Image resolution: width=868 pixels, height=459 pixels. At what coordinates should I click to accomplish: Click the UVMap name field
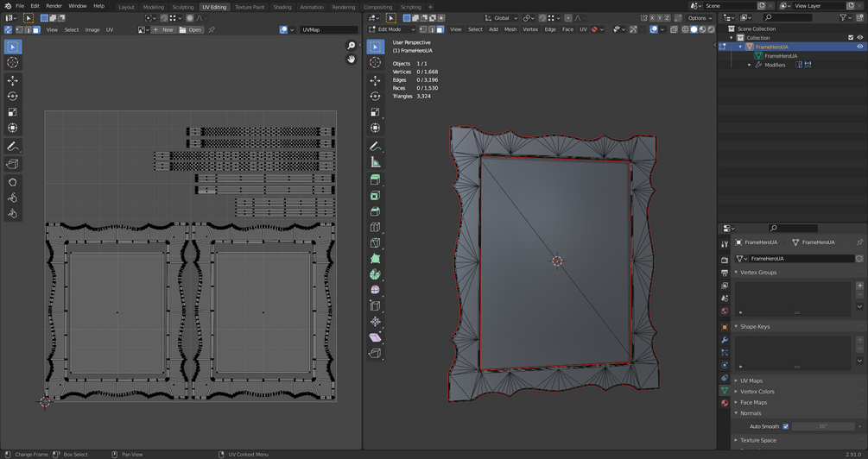coord(326,30)
